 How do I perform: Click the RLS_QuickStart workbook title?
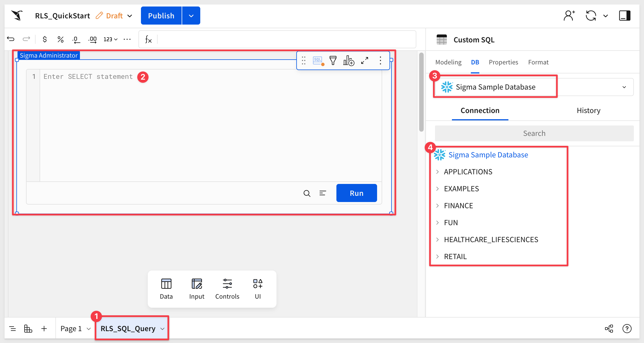[62, 16]
